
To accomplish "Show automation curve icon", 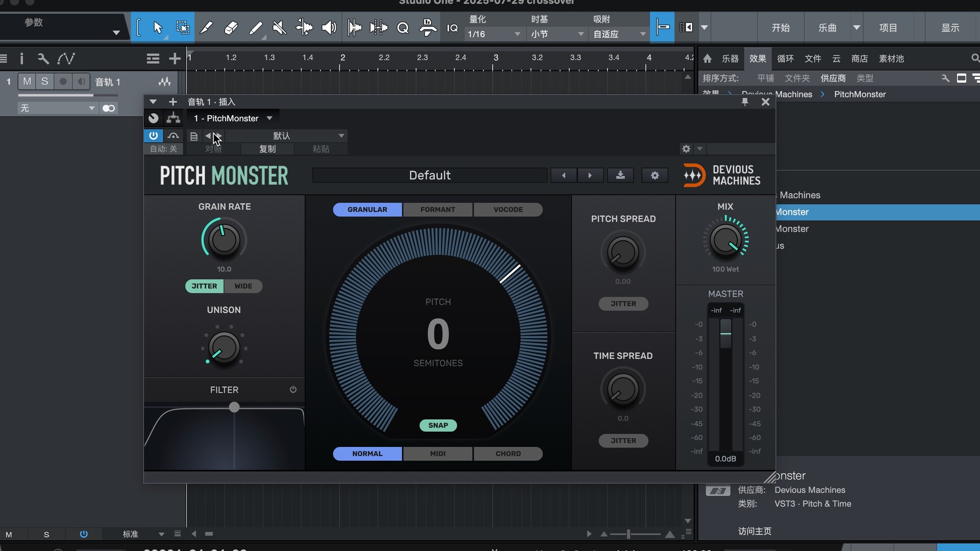I will (x=66, y=58).
